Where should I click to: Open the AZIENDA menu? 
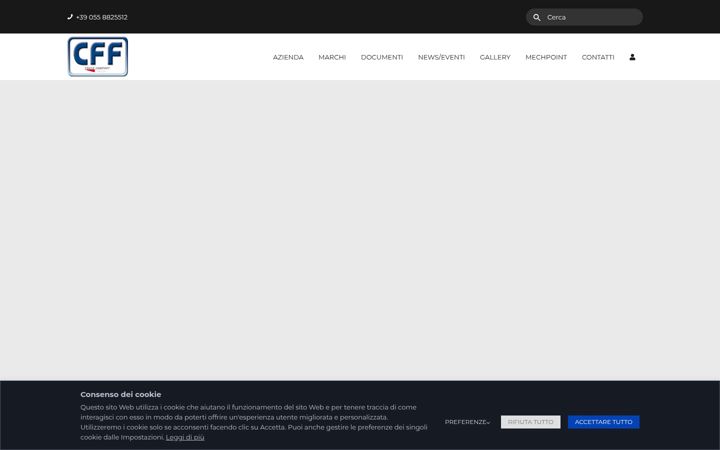(288, 57)
